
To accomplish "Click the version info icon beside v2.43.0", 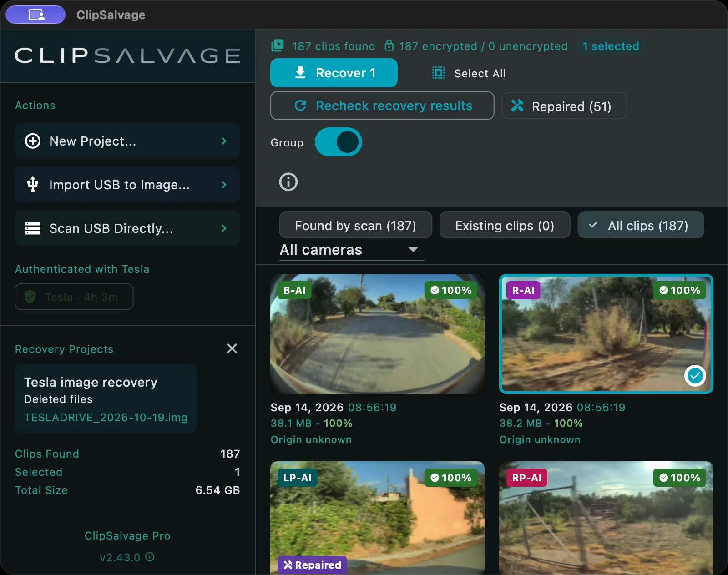I will point(150,557).
